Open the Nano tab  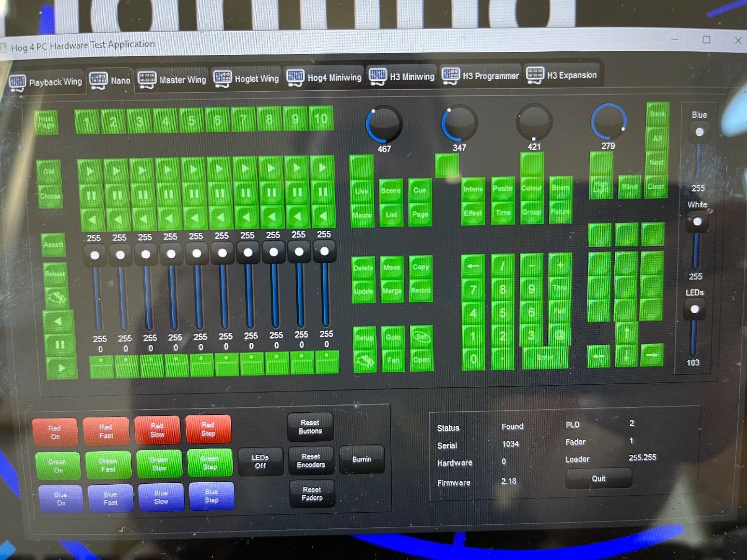110,80
